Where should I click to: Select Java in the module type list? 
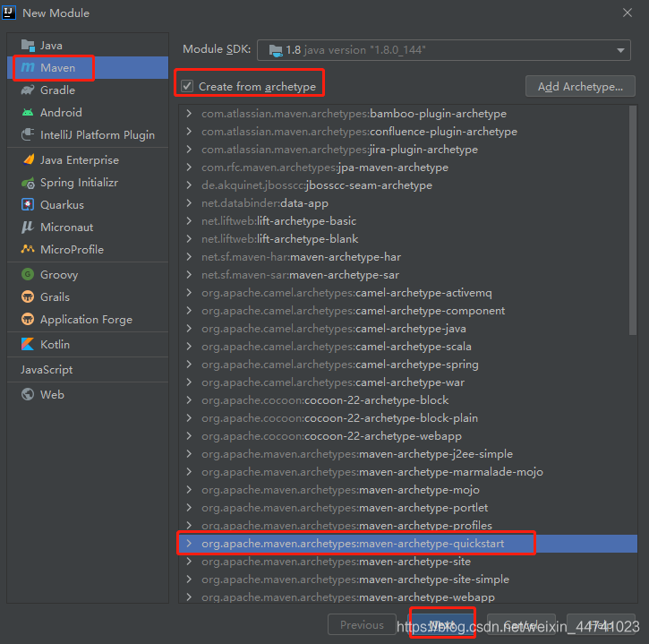click(88, 45)
